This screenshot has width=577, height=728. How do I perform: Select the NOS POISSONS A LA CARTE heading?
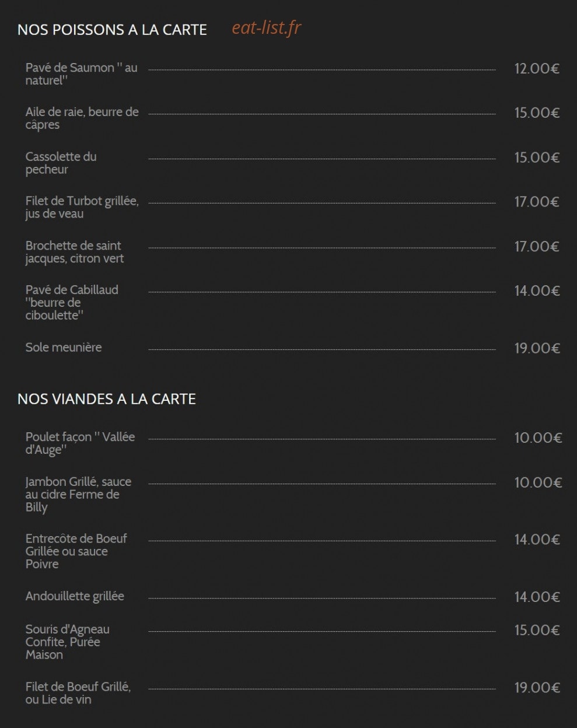pyautogui.click(x=112, y=30)
